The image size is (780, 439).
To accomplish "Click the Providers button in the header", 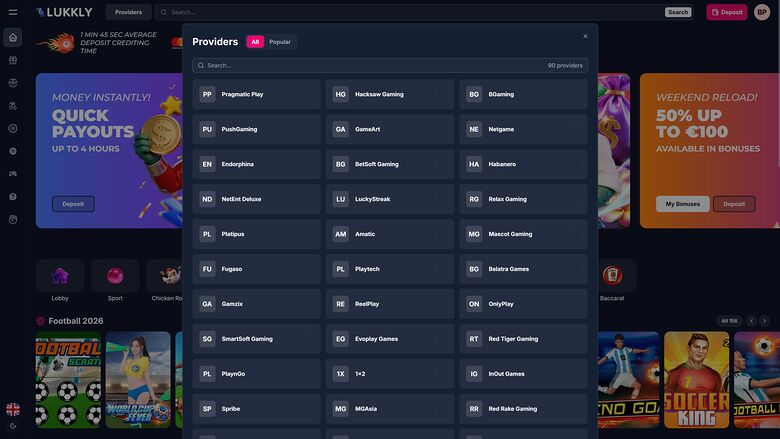I will click(128, 12).
